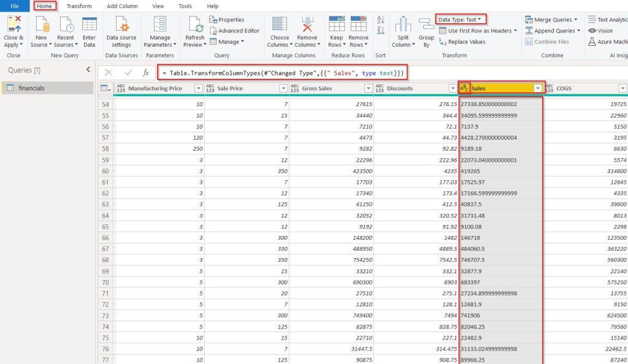
Task: Open the Append Queries dropdown
Action: [x=553, y=31]
